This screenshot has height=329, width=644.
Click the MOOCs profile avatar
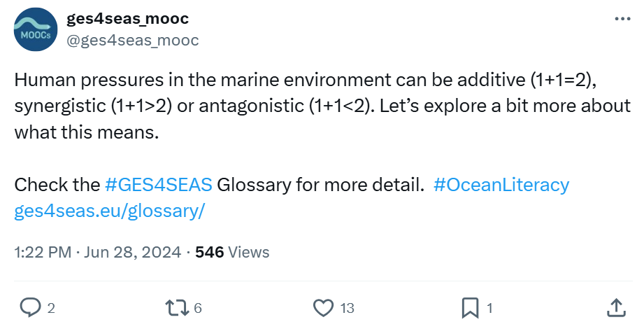pyautogui.click(x=36, y=29)
